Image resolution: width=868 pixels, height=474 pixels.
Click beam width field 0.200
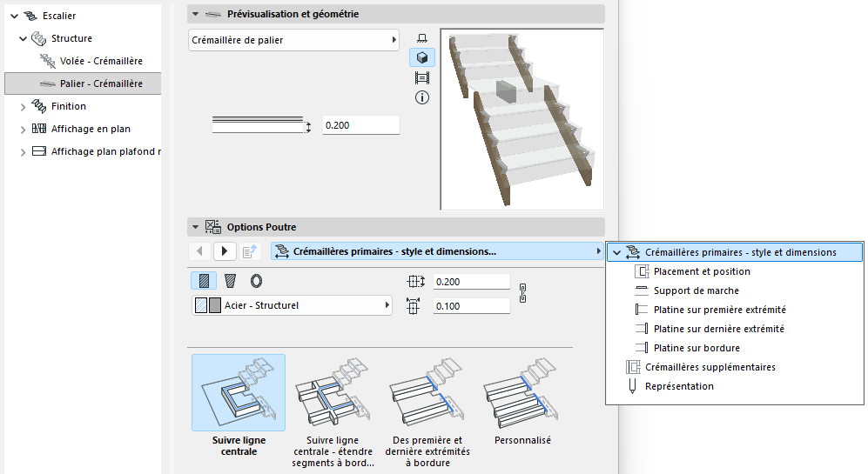(x=471, y=282)
